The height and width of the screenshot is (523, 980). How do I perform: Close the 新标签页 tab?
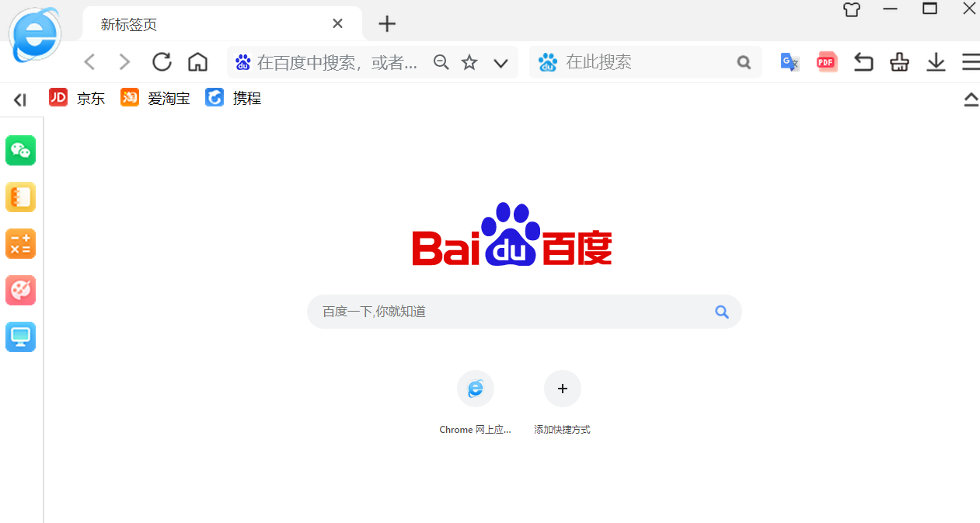tap(337, 24)
